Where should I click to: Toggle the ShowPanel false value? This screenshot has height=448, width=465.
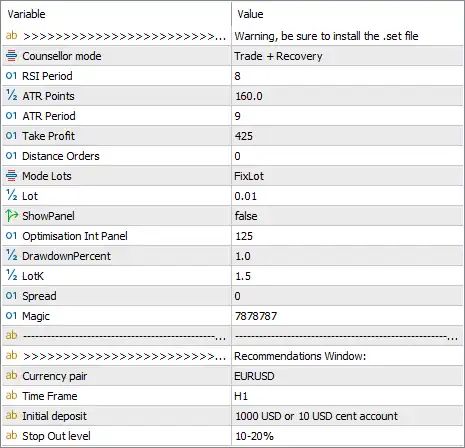coord(347,216)
